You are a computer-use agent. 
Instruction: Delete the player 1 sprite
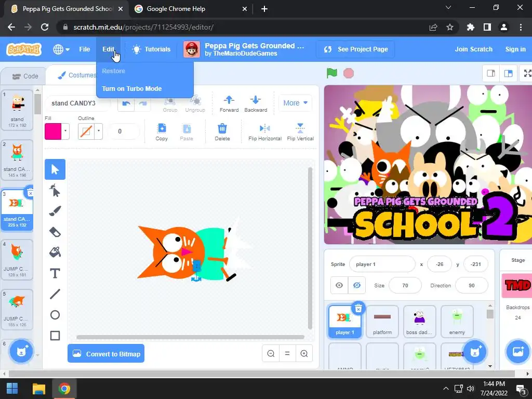358,309
